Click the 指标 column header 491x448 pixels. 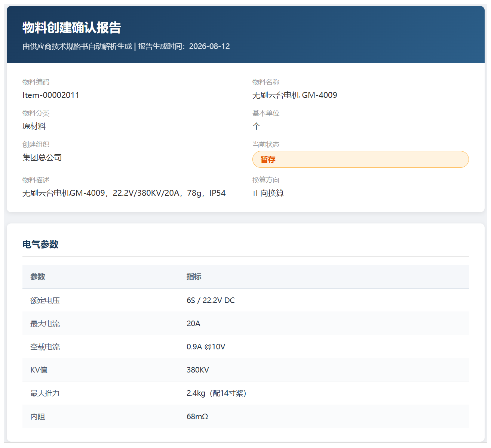(194, 276)
